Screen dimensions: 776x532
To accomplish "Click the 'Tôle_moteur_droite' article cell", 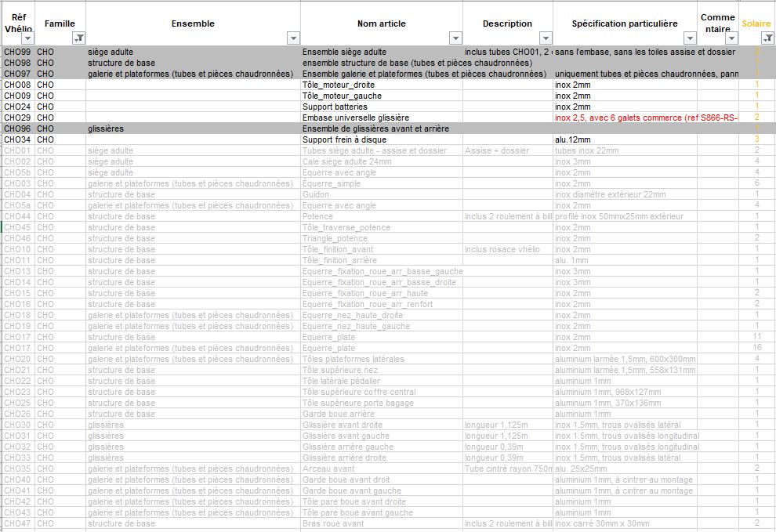I will 382,85.
